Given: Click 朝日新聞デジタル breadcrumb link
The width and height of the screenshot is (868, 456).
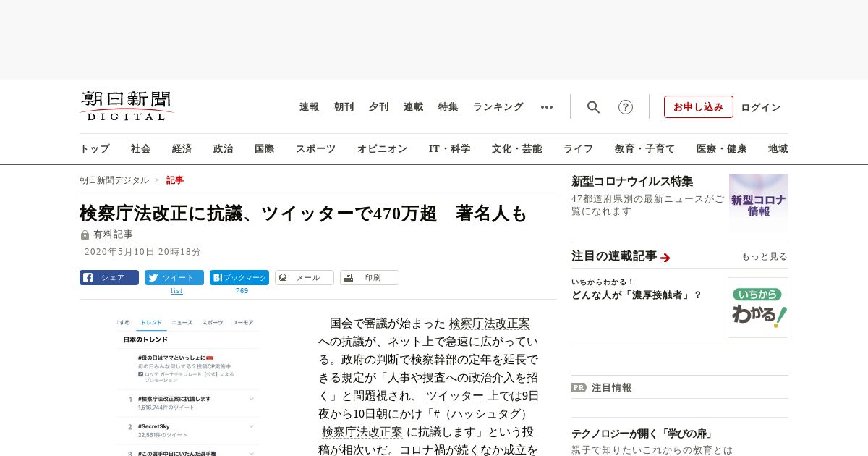Looking at the screenshot, I should (x=114, y=180).
